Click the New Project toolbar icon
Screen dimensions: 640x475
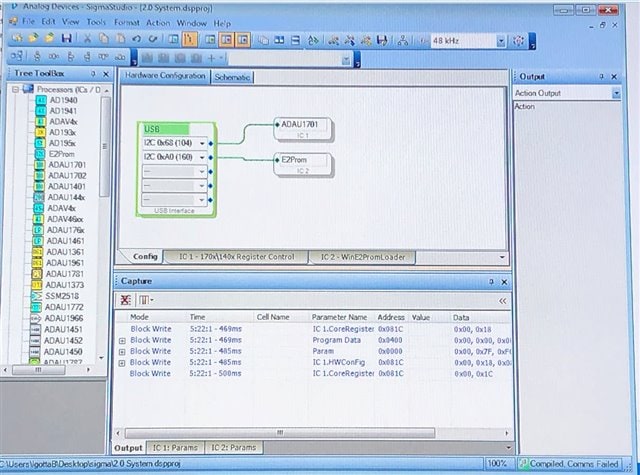coord(17,38)
